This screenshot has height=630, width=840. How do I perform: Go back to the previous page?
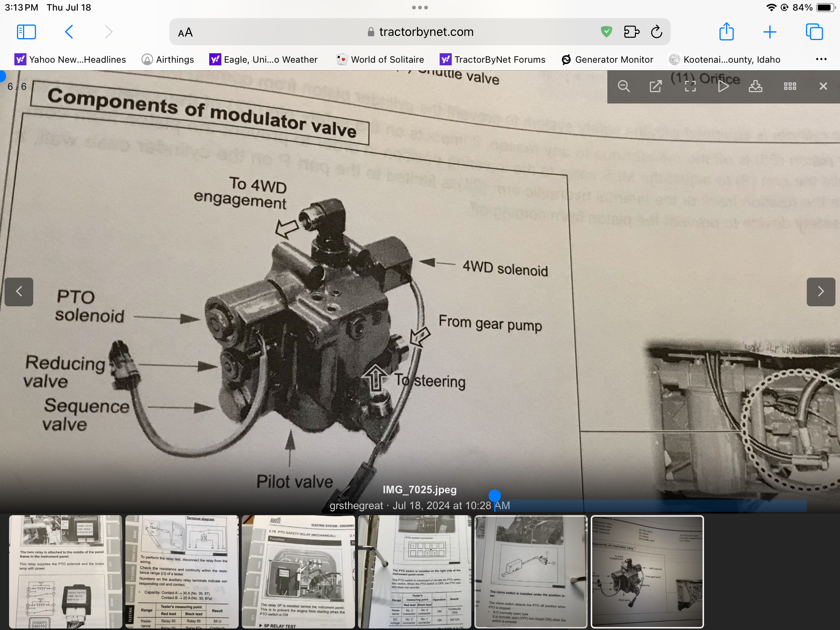[x=69, y=32]
